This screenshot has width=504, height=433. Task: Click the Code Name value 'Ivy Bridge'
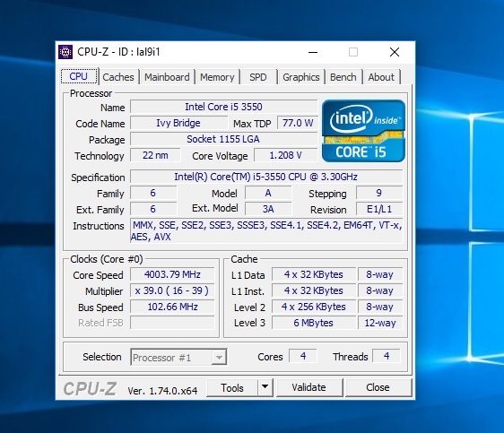178,123
